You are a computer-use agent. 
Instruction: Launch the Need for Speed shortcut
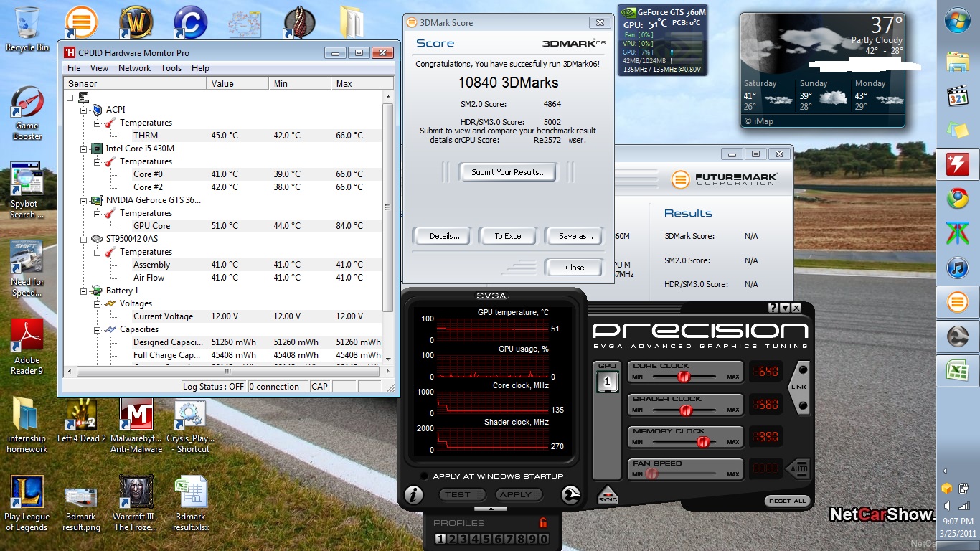click(27, 268)
